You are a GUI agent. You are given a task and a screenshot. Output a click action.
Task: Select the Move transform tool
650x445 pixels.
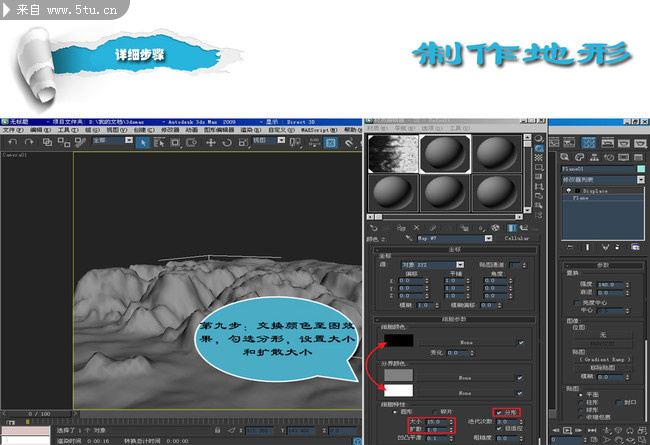211,143
